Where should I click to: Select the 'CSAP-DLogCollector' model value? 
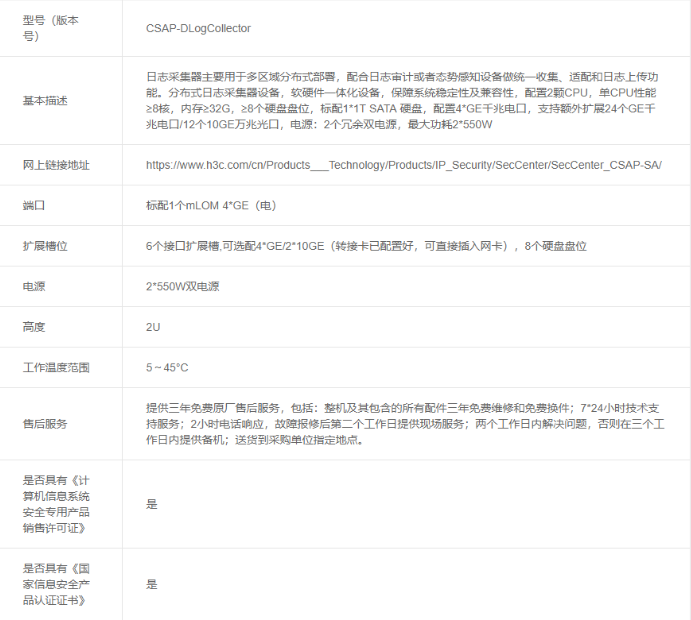198,28
